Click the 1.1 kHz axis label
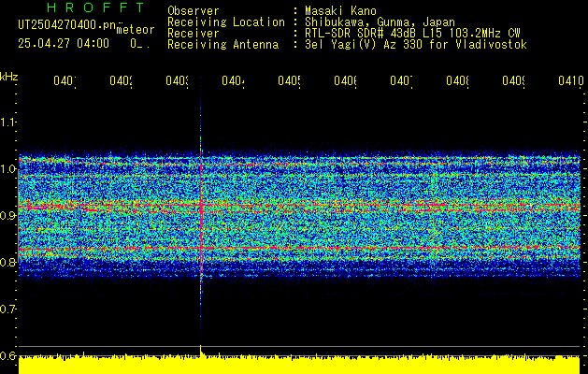This screenshot has width=588, height=374. tap(8, 122)
